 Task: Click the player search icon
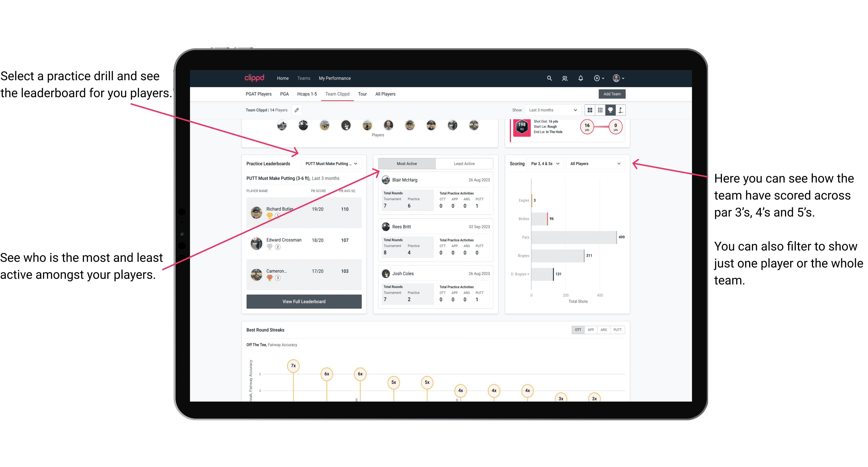click(x=564, y=78)
